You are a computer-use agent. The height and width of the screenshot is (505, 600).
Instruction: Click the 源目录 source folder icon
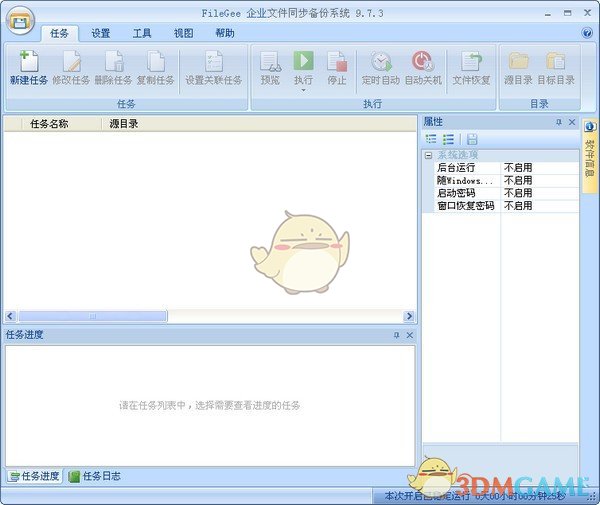tap(518, 62)
